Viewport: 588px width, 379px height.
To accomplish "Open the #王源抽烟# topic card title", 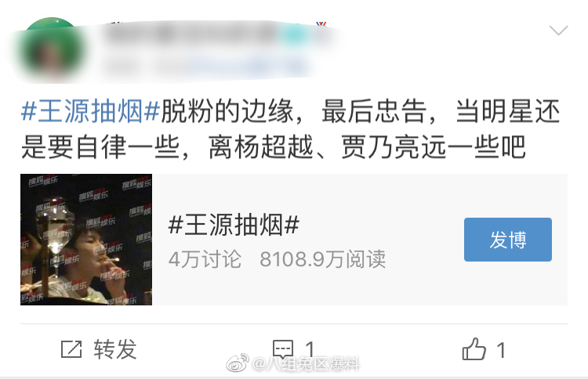I will tap(234, 225).
